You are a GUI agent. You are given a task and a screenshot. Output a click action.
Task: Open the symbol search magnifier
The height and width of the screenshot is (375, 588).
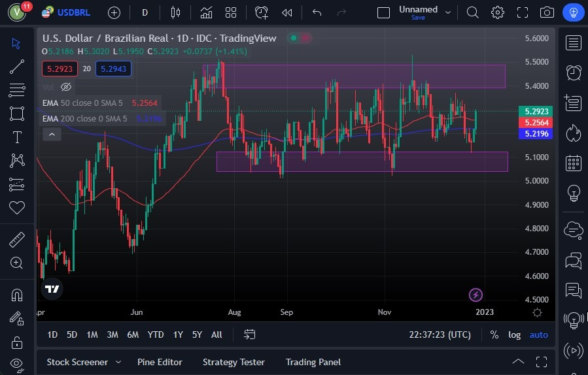click(x=472, y=12)
